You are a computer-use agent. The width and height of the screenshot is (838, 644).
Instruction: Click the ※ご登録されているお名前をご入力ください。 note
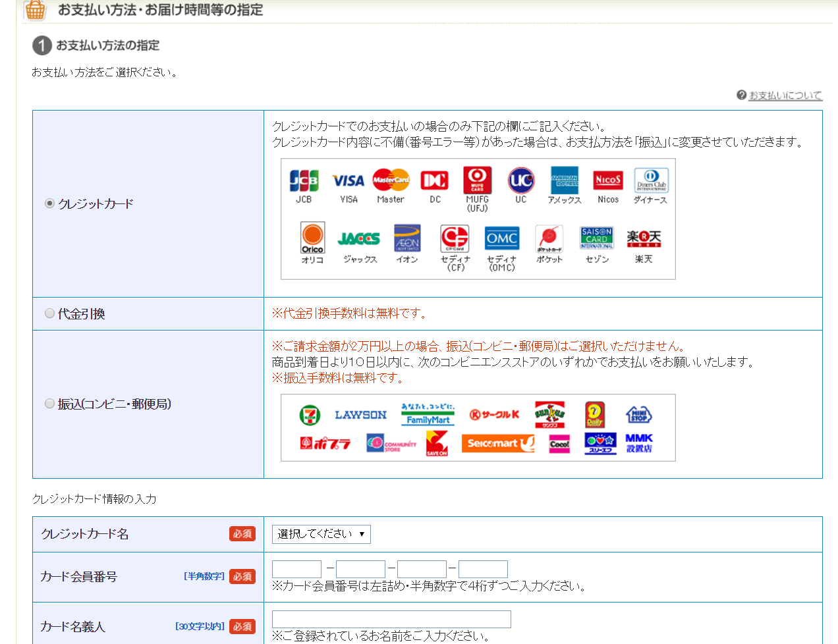click(383, 636)
